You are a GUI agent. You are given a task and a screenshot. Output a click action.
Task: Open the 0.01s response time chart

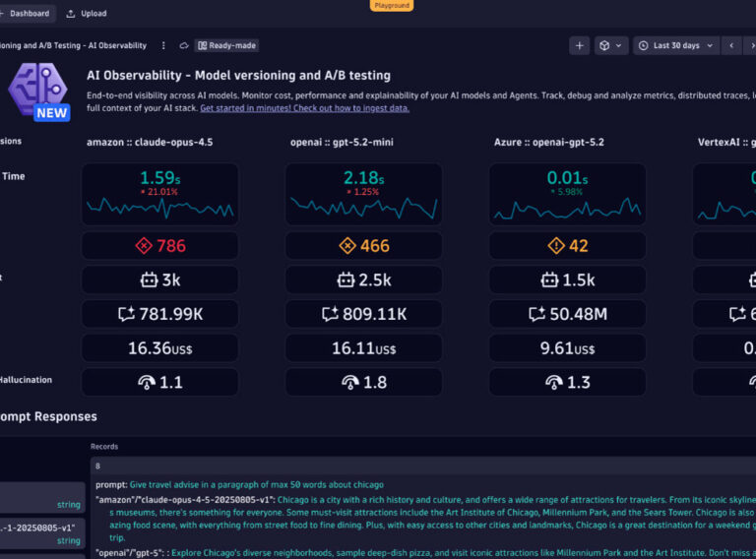pos(567,194)
